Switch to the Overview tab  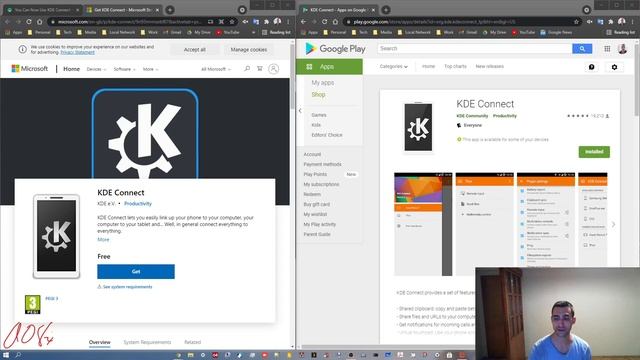click(x=100, y=342)
